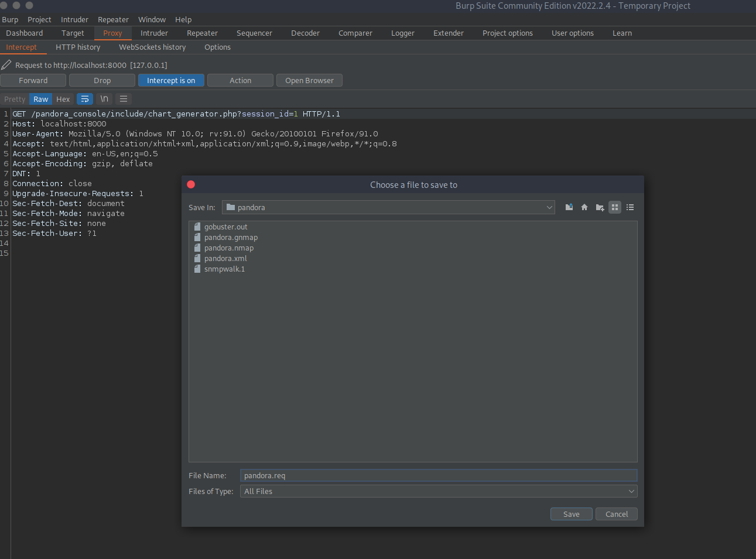756x559 pixels.
Task: Open the editor hamburger options menu
Action: (x=124, y=99)
